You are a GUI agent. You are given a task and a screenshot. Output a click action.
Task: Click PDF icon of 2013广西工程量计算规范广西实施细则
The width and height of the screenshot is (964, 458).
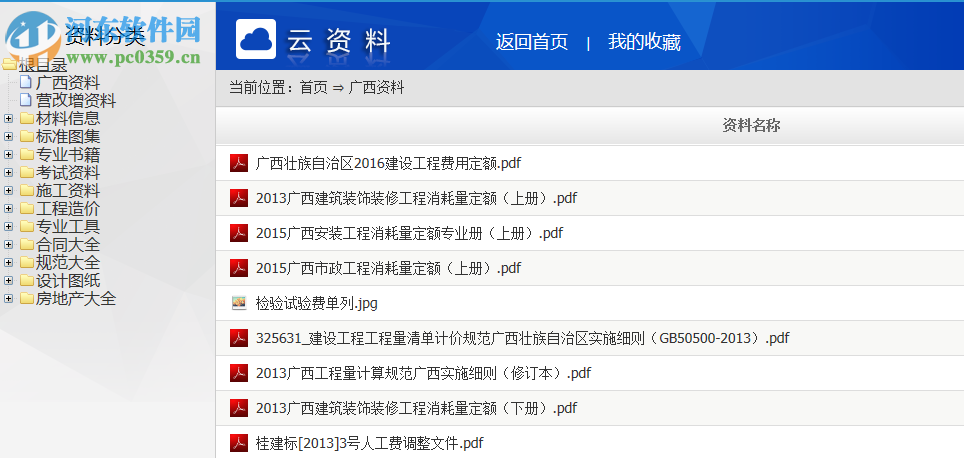click(239, 373)
